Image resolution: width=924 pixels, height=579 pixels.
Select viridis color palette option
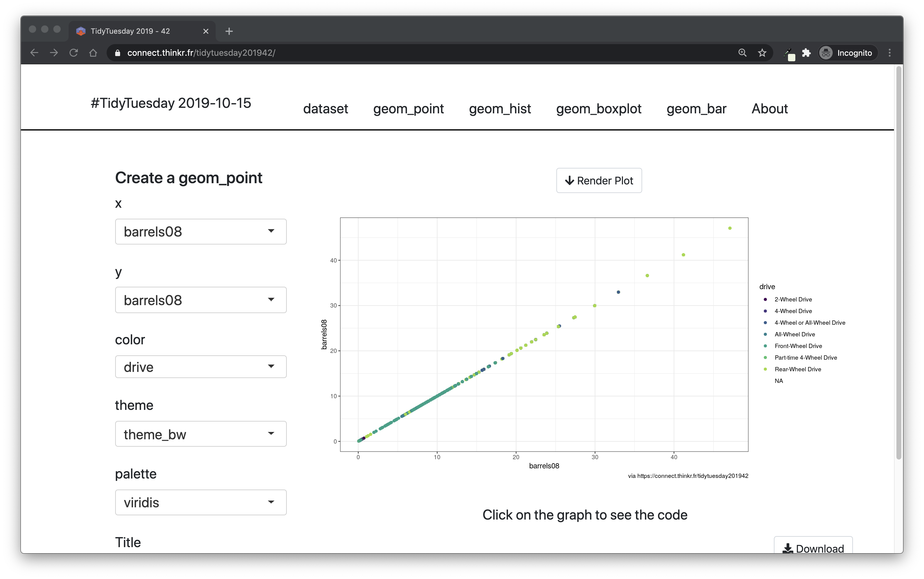pyautogui.click(x=199, y=501)
